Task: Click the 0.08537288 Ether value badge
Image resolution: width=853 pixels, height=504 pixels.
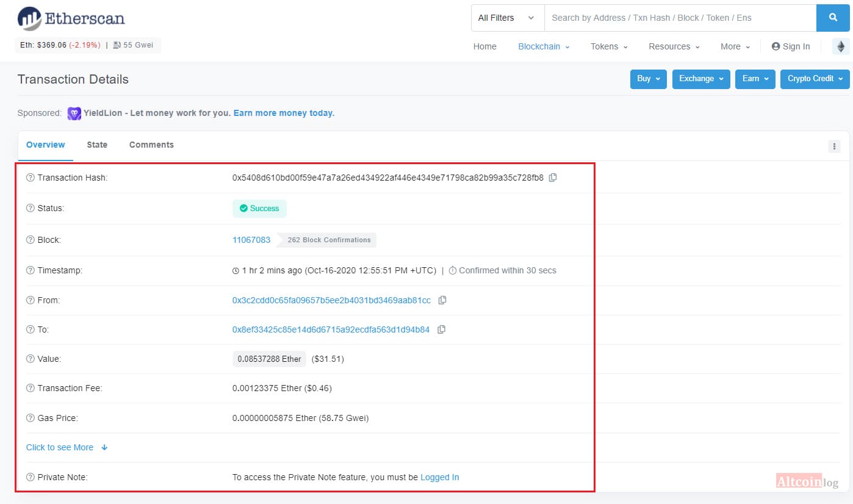Action: coord(269,359)
